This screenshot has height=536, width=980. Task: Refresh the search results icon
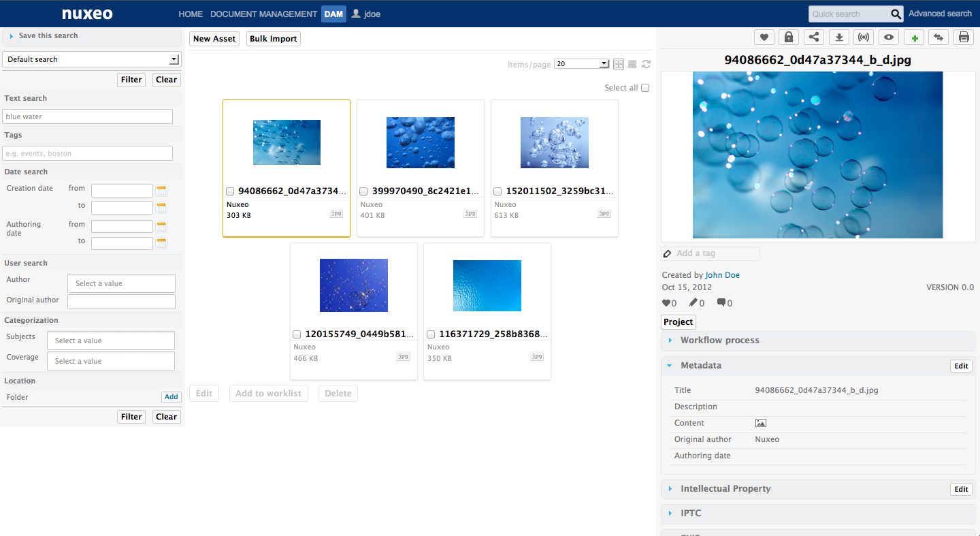click(646, 64)
